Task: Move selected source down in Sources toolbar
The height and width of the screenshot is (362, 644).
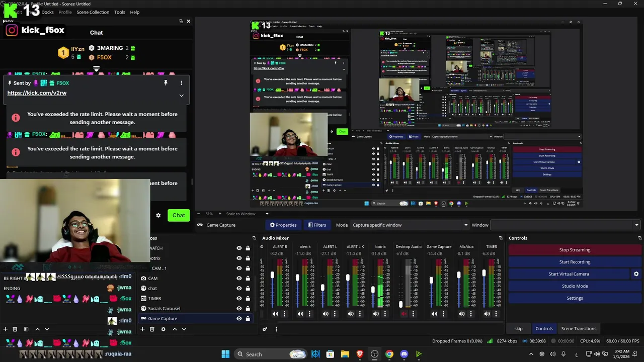Action: 184,329
